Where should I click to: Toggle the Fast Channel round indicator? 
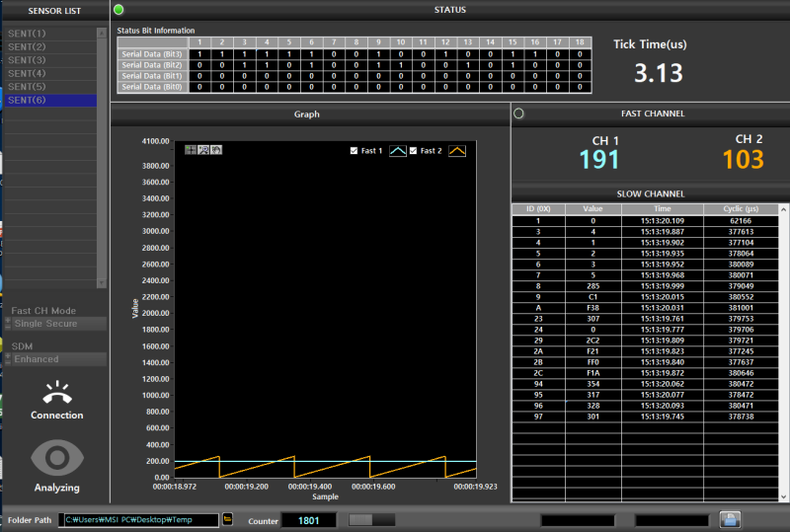[x=519, y=114]
